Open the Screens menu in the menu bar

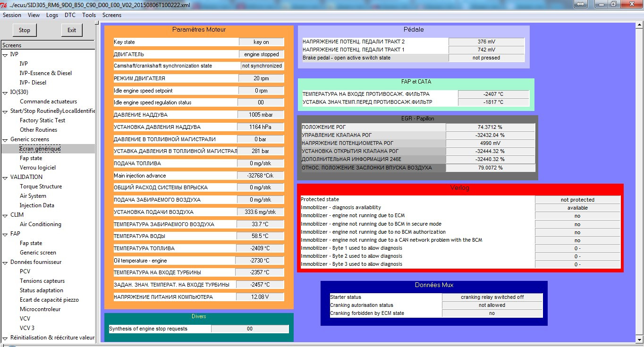[x=112, y=15]
